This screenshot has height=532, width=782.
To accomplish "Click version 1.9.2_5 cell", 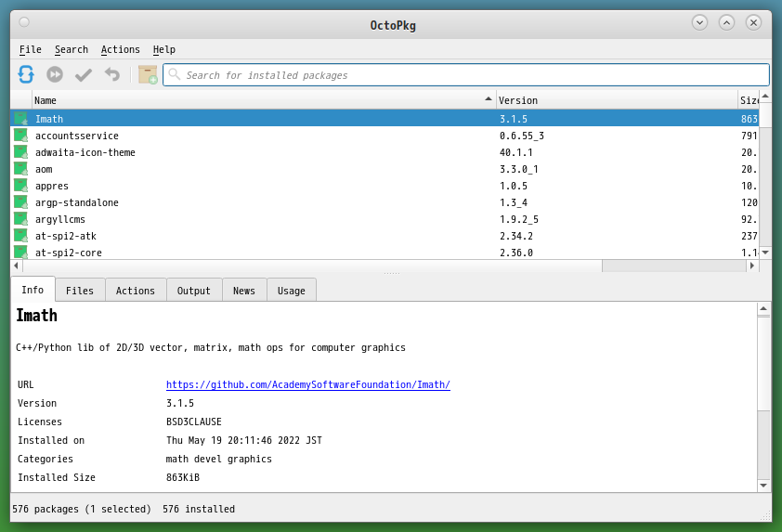I will click(x=518, y=219).
